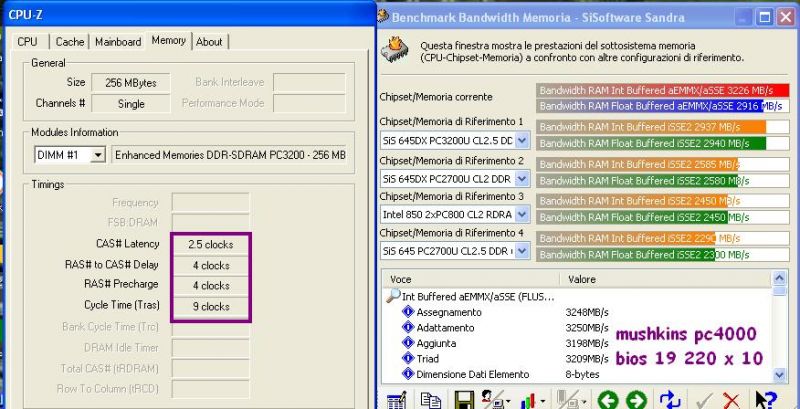Maximize the Sandra benchmark window
Screen dimensions: 800x409
pyautogui.click(x=765, y=17)
